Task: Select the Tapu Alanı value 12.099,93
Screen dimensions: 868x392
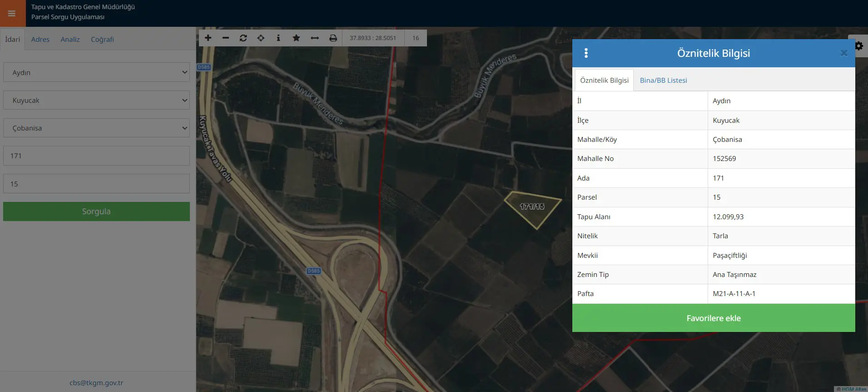Action: click(728, 217)
